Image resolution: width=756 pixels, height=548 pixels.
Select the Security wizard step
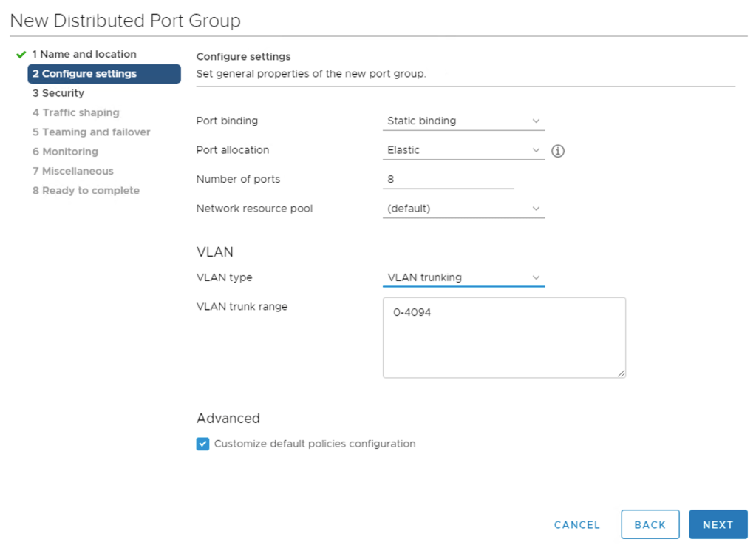pos(58,93)
